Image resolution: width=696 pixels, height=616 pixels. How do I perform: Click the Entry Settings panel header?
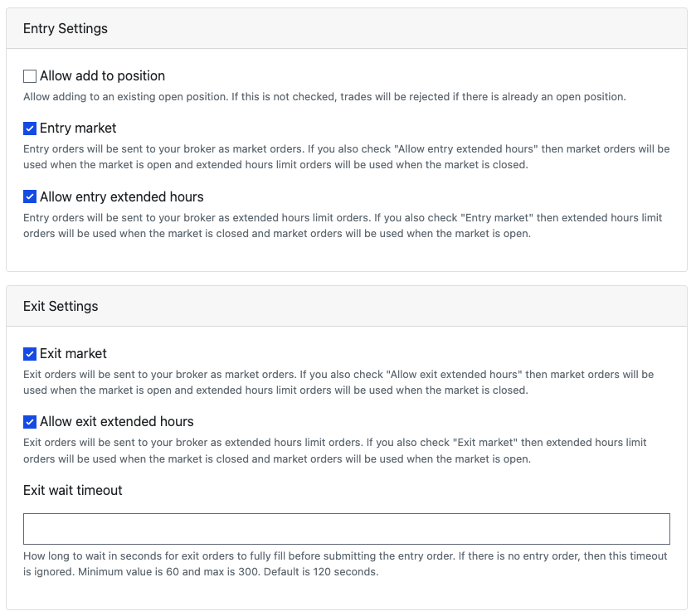click(x=66, y=29)
